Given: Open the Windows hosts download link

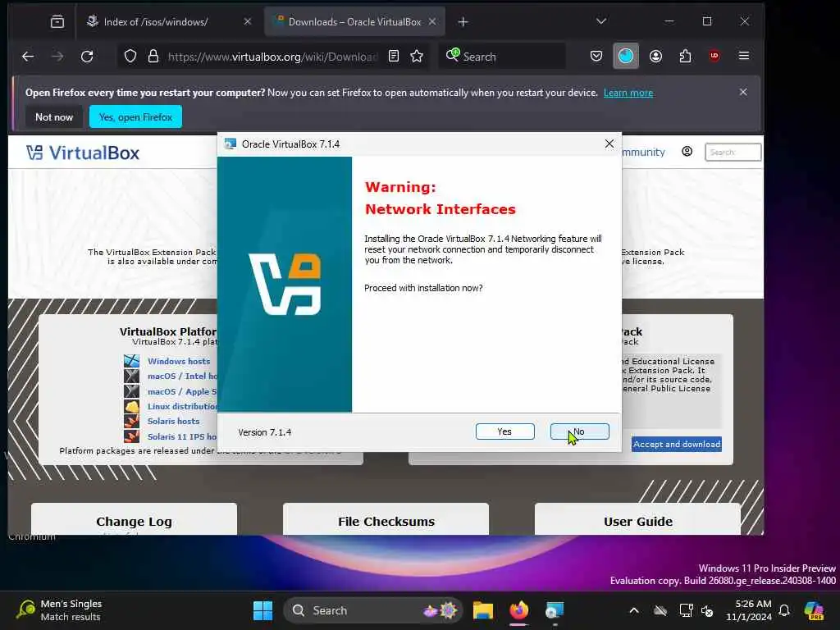Looking at the screenshot, I should click(x=179, y=361).
